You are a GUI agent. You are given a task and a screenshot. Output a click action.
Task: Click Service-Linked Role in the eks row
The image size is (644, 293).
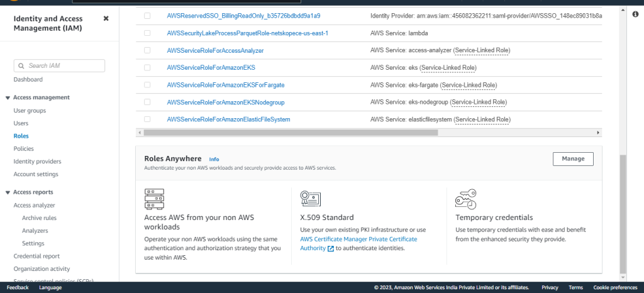tap(448, 68)
